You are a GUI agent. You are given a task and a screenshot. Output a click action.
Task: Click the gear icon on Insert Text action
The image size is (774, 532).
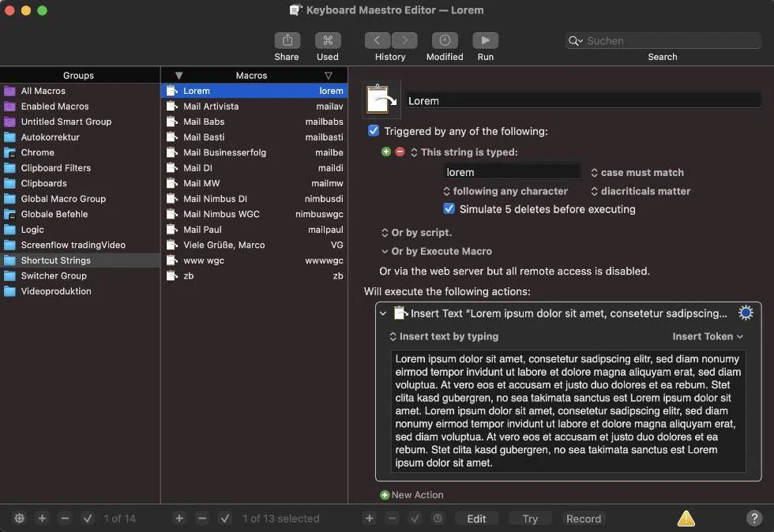746,313
